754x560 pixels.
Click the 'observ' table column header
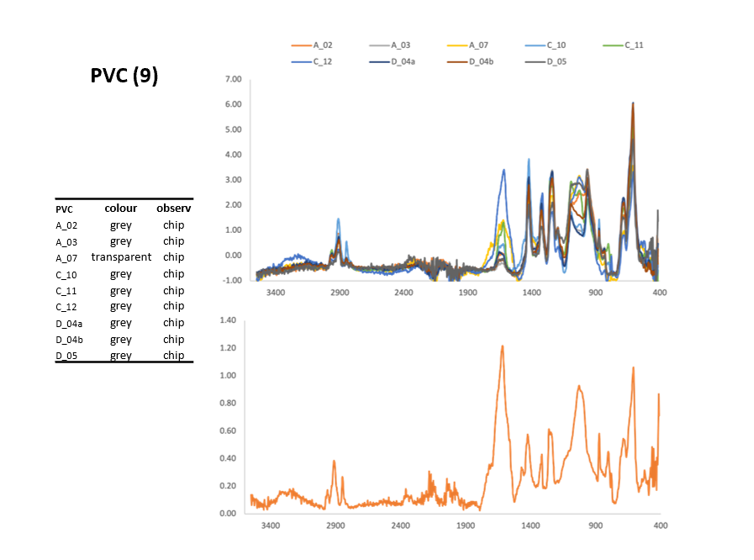pos(174,209)
